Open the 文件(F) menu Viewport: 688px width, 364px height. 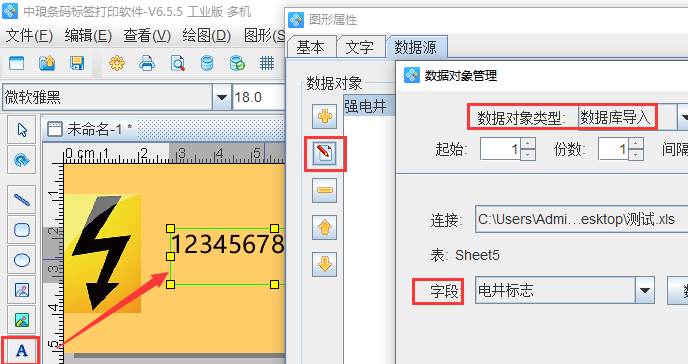coord(29,36)
